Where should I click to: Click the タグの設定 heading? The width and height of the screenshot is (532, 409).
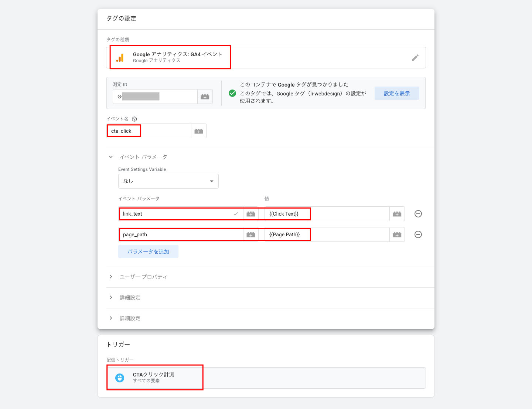click(x=121, y=18)
